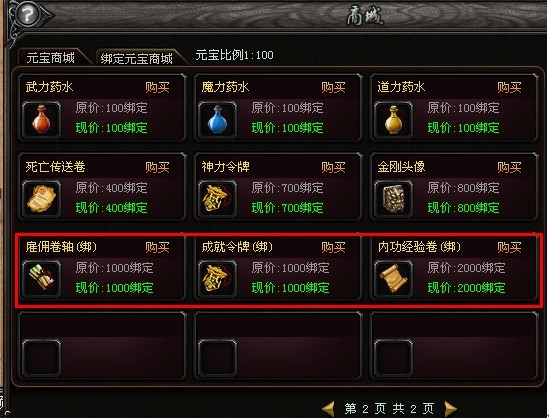549x419 pixels.
Task: Select the 死亡传送卷 scroll icon
Action: pos(41,199)
